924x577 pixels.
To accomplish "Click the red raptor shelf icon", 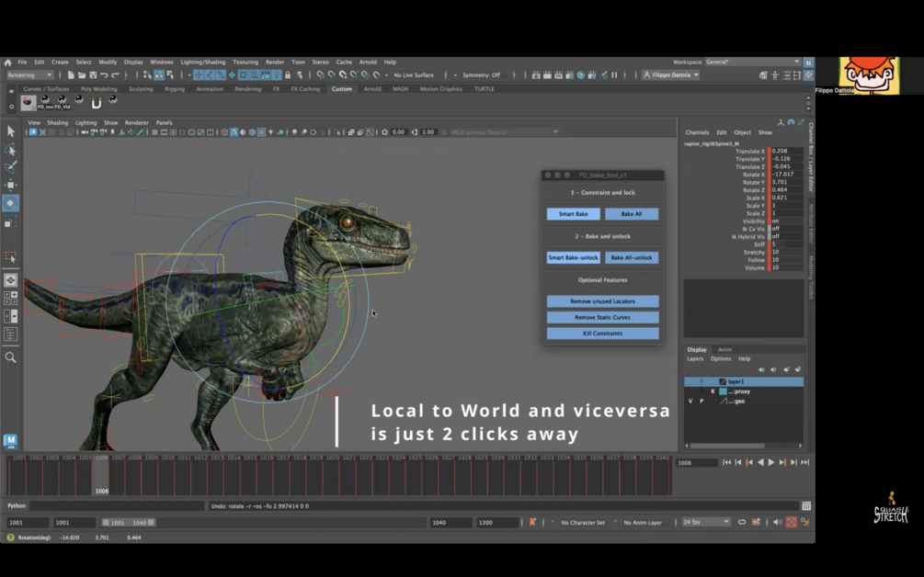I will (x=29, y=103).
